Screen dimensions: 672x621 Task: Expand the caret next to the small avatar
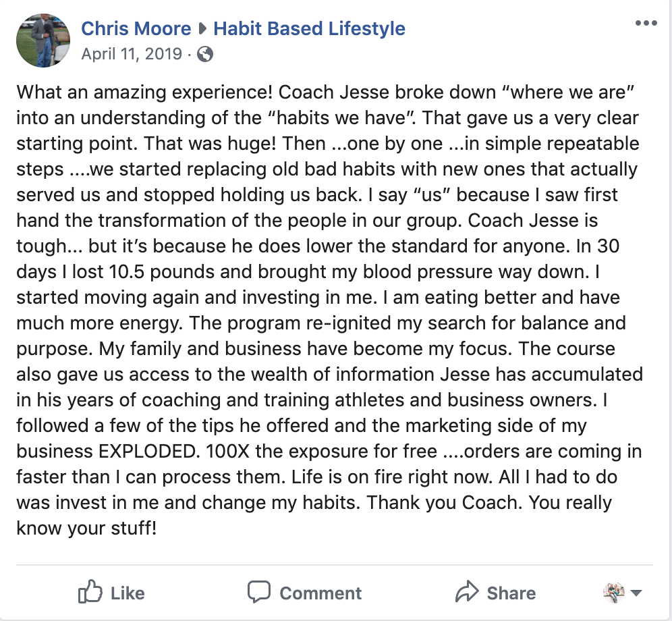636,593
